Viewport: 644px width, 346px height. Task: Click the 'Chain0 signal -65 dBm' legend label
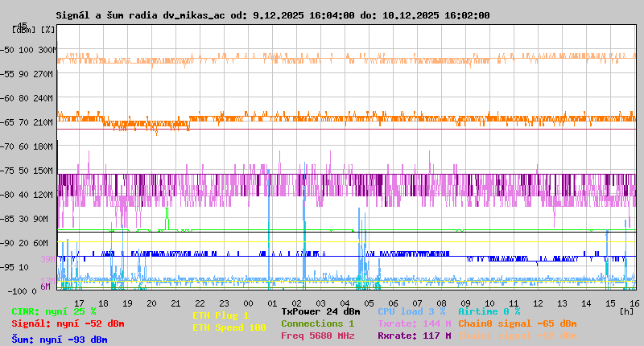pos(518,323)
